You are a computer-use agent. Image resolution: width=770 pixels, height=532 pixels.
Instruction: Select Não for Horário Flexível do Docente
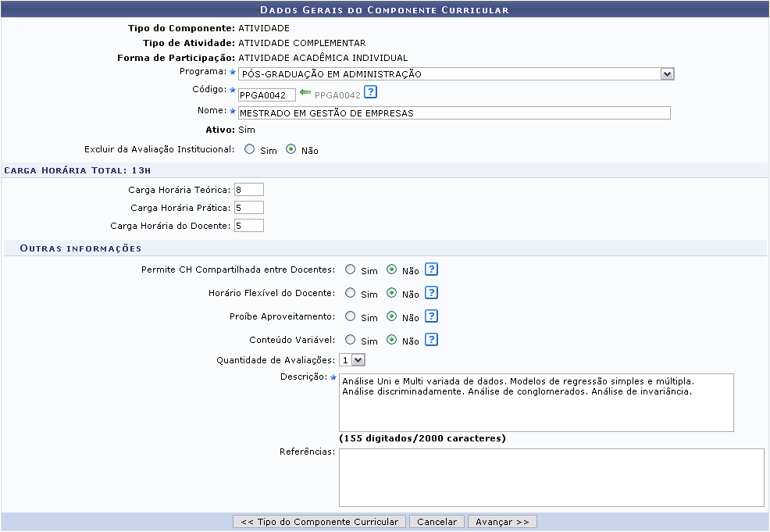point(392,293)
